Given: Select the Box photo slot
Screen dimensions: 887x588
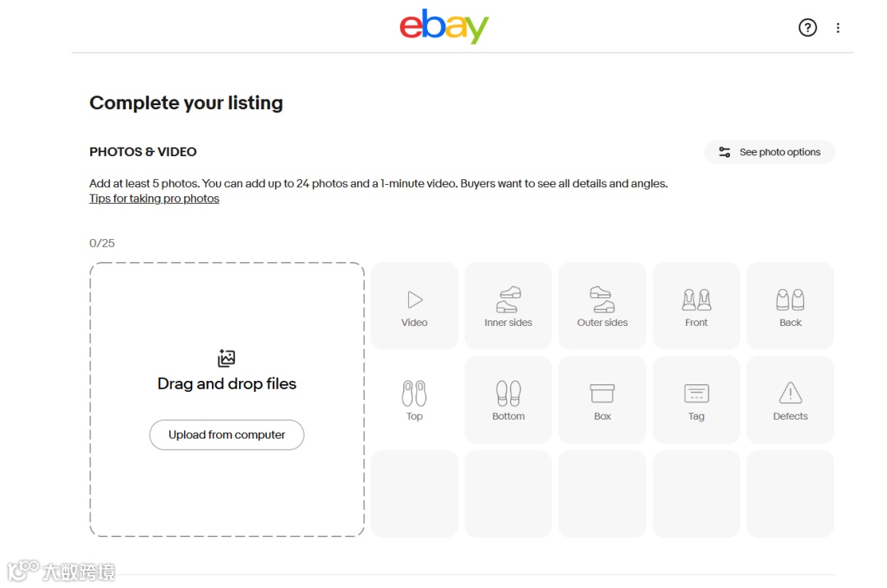Looking at the screenshot, I should 602,400.
